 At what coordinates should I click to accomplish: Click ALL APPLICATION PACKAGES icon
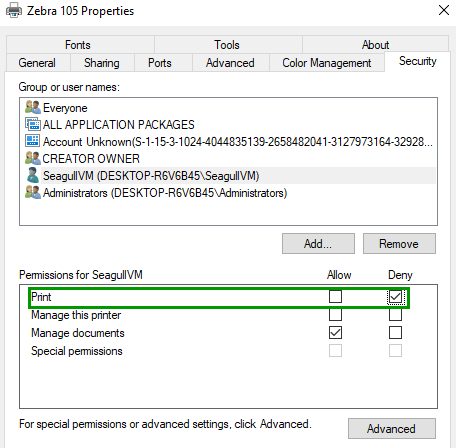(x=33, y=124)
